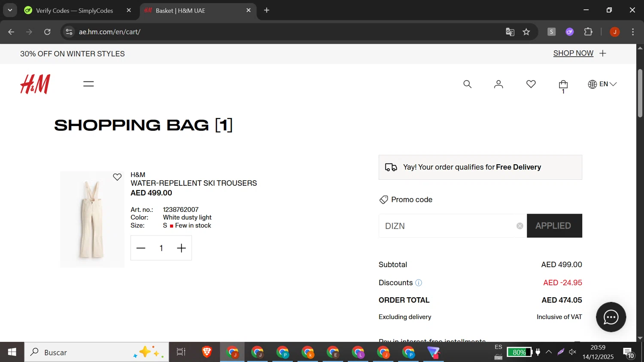
Task: Select the Basket H&M UAE tab
Action: 198,10
